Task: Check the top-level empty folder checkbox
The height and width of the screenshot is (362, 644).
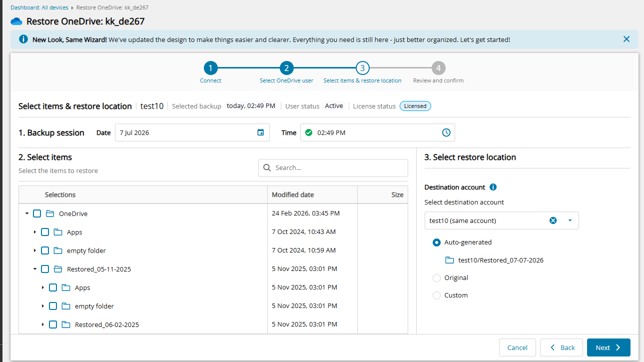Action: point(45,250)
